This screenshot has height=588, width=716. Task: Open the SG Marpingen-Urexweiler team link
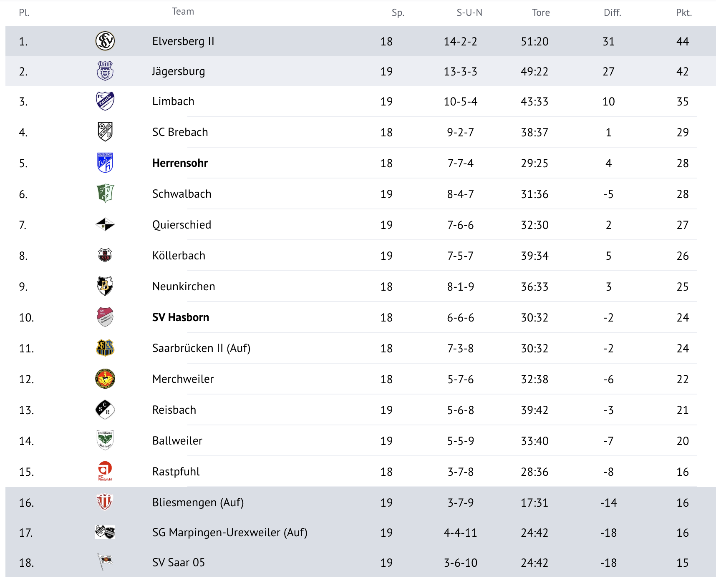click(x=229, y=533)
